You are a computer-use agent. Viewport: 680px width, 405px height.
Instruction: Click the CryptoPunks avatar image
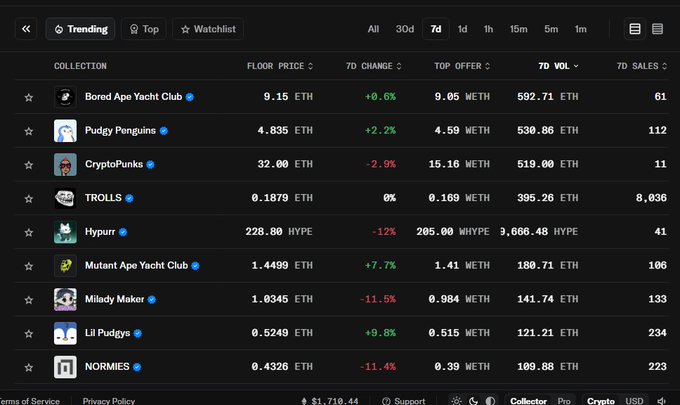[65, 164]
